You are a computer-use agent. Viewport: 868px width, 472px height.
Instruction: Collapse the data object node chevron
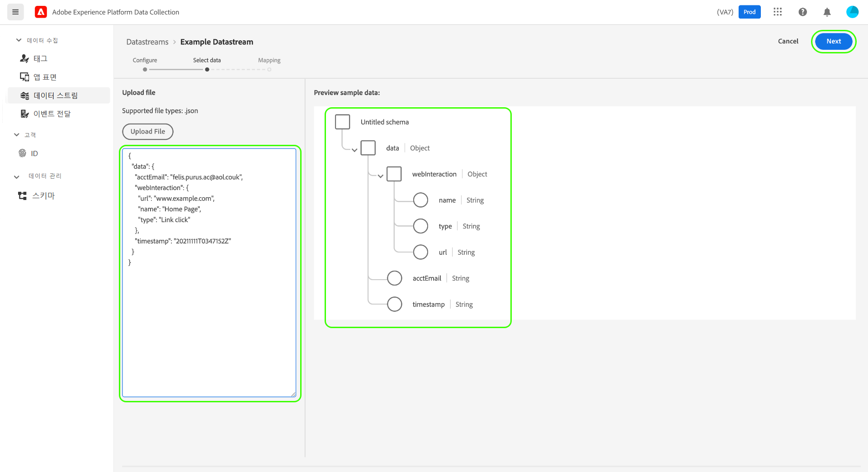tap(354, 150)
